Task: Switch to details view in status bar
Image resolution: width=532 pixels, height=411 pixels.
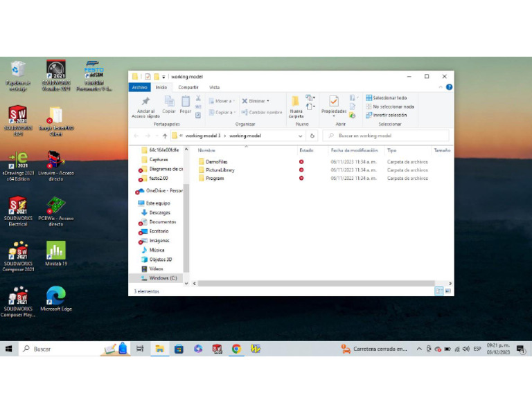Action: [438, 292]
